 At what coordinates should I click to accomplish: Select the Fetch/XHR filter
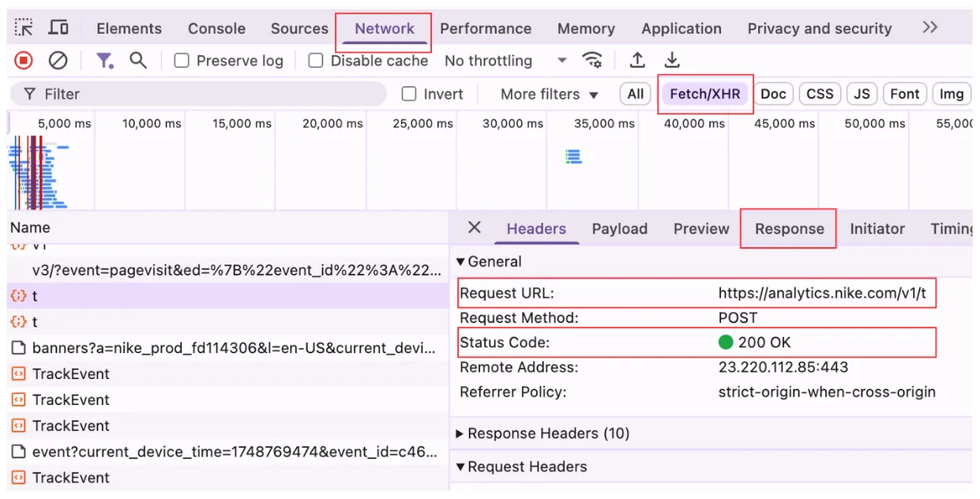(705, 94)
